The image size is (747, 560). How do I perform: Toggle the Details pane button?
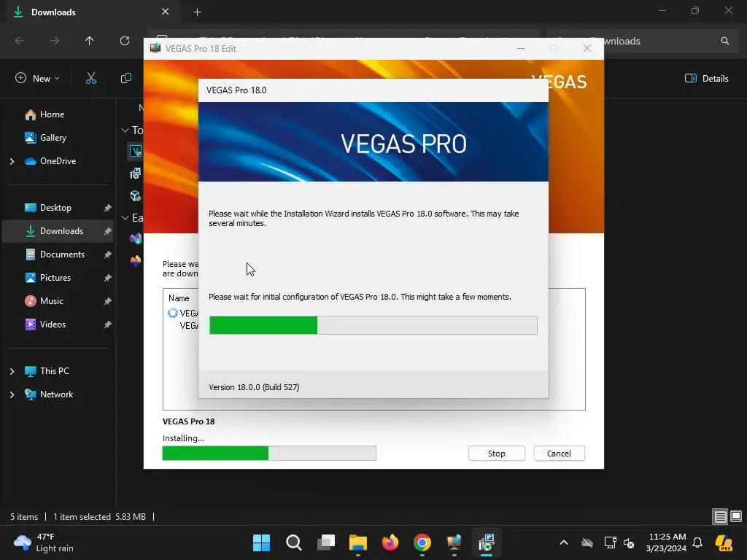click(706, 79)
